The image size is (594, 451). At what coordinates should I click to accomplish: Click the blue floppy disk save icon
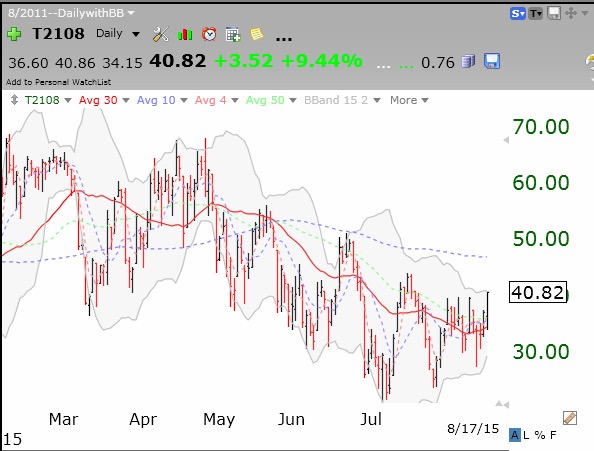(x=492, y=61)
